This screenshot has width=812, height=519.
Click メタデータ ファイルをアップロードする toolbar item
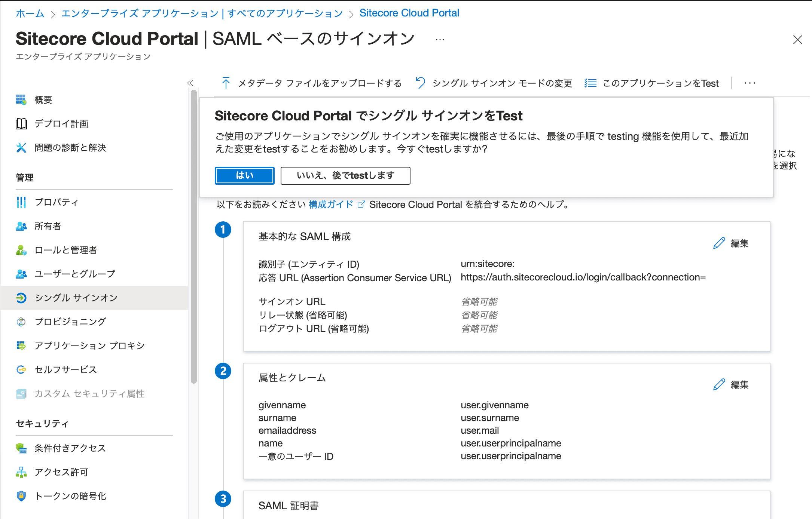pyautogui.click(x=312, y=83)
